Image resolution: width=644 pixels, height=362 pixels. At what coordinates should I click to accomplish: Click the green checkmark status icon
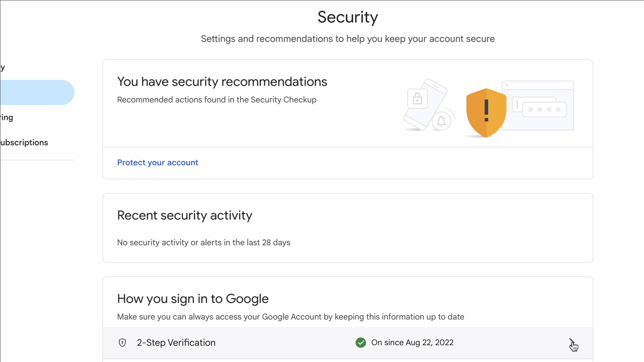click(x=361, y=343)
